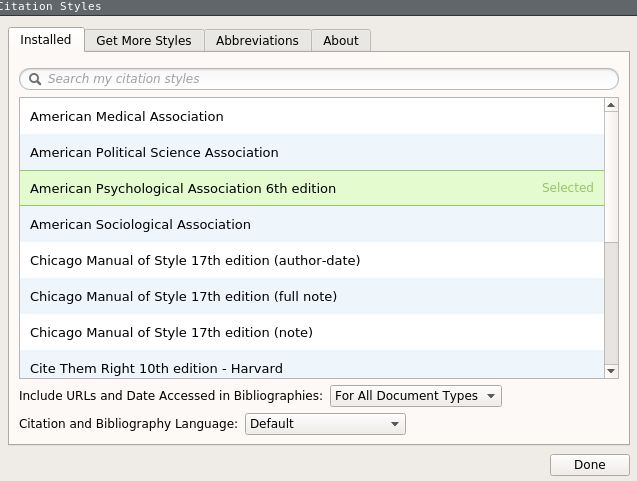Image resolution: width=637 pixels, height=481 pixels.
Task: Select Cite Them Right 10th edition - Harvard
Action: pos(312,364)
